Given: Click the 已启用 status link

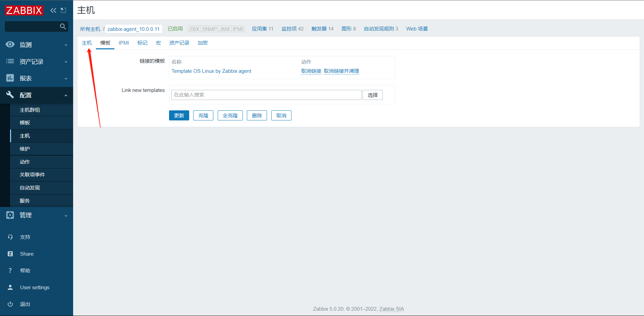Looking at the screenshot, I should click(175, 29).
